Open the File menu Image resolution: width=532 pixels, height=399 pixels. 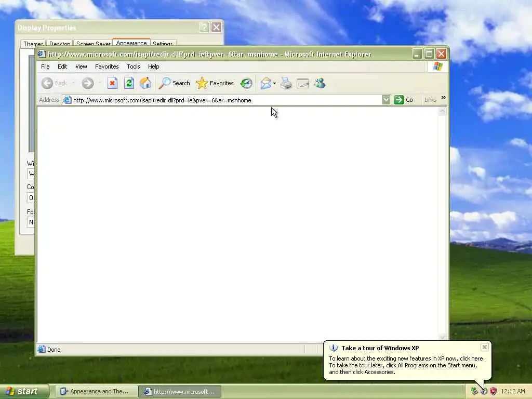[45, 66]
